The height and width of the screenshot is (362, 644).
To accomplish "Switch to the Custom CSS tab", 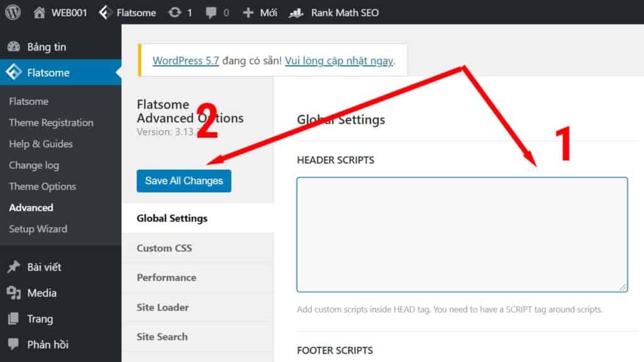I will coord(164,248).
